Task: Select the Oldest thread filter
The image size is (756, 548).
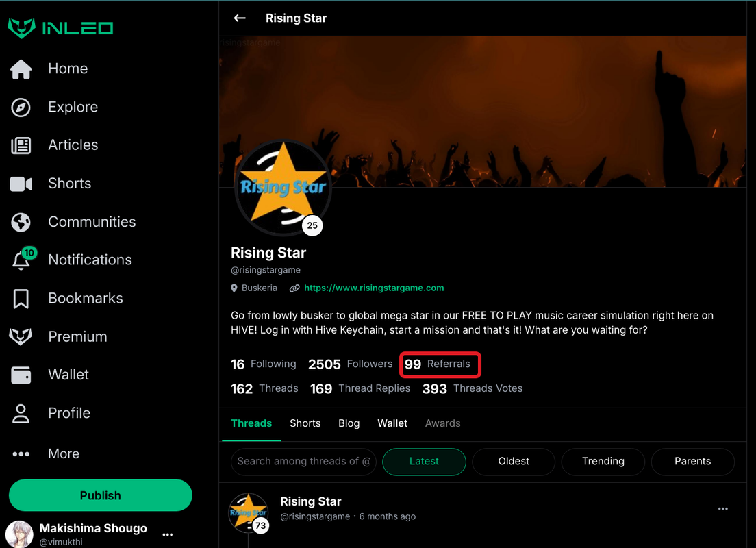Action: pyautogui.click(x=514, y=462)
